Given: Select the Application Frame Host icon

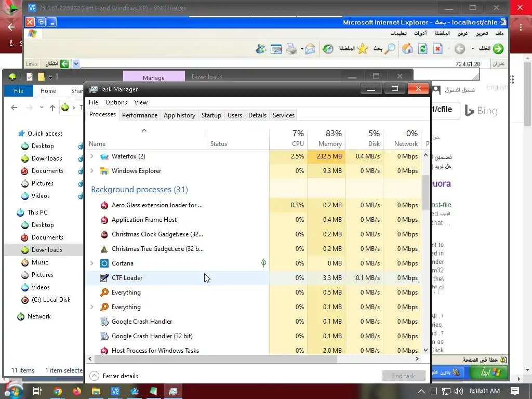Looking at the screenshot, I should click(104, 220).
